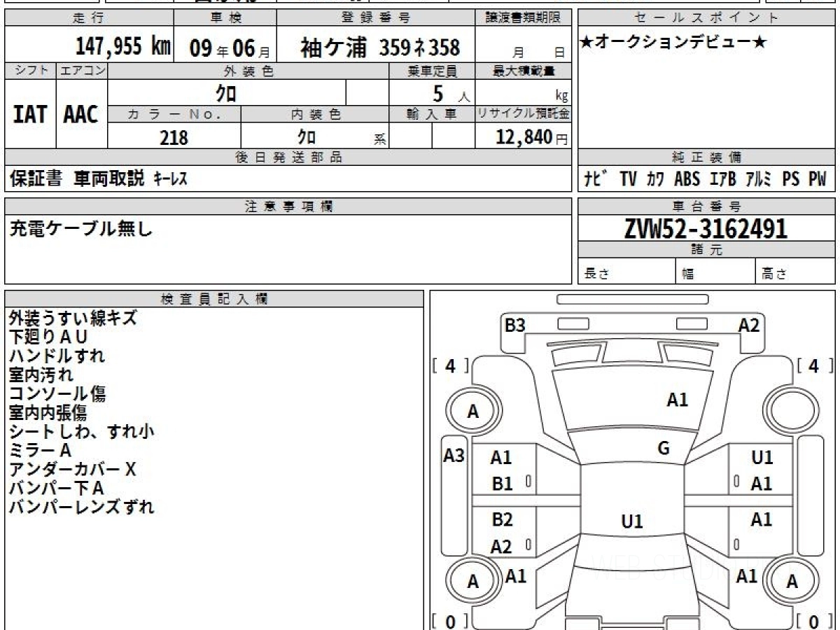Select the カラーNo. header cell

[x=174, y=114]
